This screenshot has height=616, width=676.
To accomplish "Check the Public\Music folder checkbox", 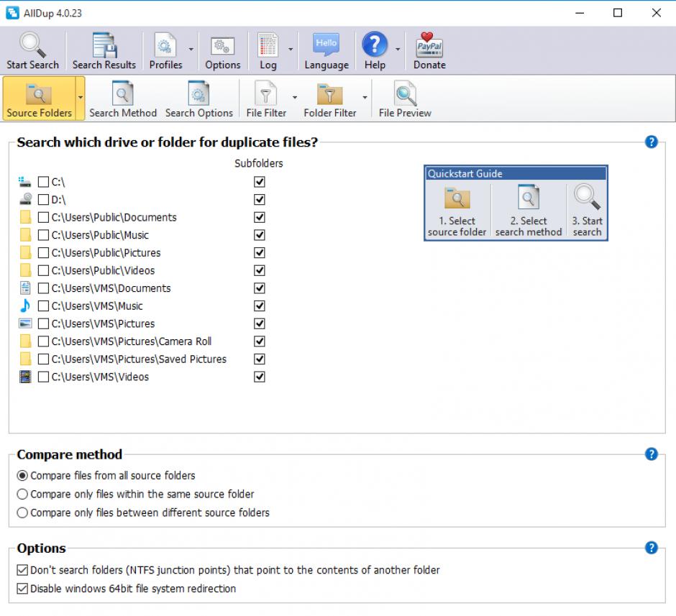I will [43, 235].
